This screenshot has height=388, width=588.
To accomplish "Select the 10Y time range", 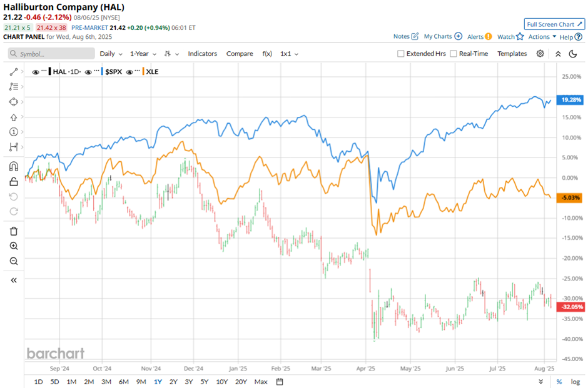I will pos(221,382).
